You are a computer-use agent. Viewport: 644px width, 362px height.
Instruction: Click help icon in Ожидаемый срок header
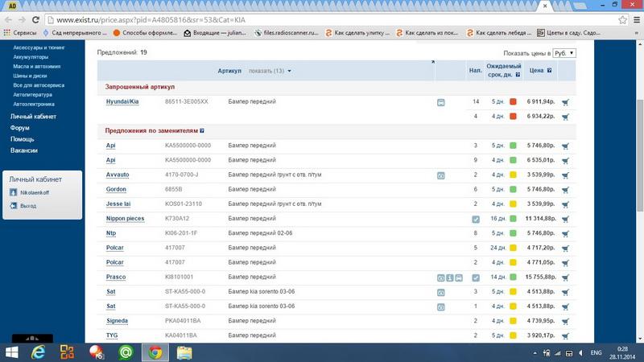[x=518, y=75]
